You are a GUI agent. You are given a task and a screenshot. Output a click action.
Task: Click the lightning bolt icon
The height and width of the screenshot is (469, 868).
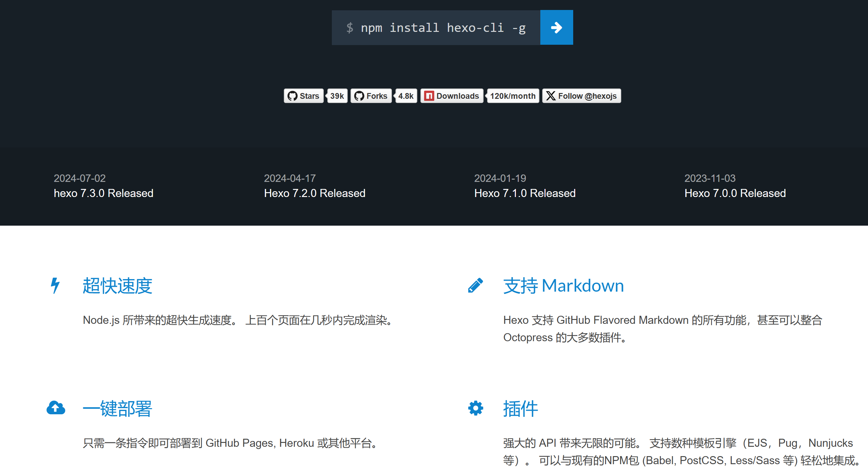(x=55, y=286)
